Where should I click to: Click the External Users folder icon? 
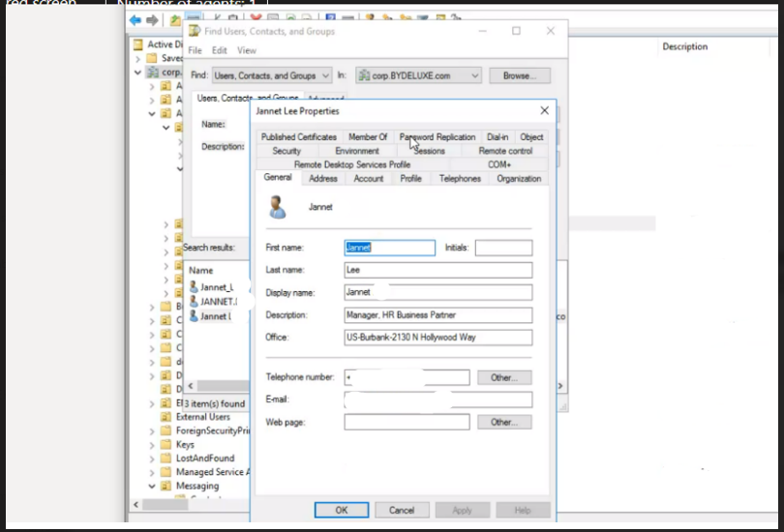[x=166, y=417]
